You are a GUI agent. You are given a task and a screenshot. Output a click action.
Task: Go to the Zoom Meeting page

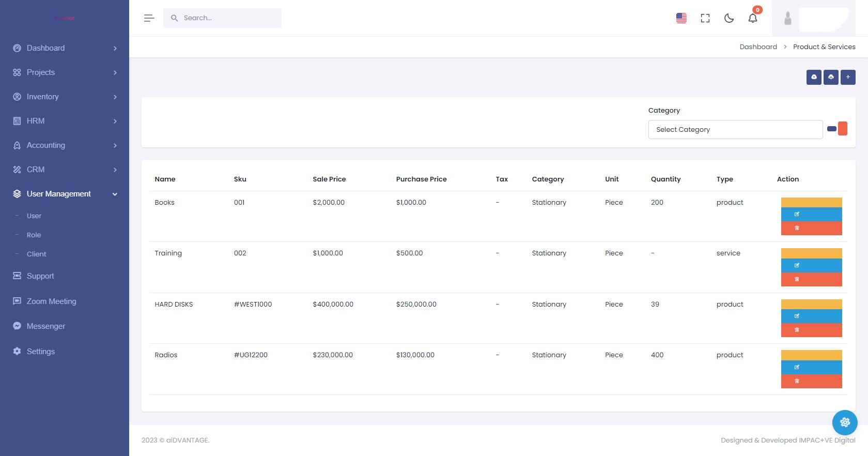tap(51, 301)
